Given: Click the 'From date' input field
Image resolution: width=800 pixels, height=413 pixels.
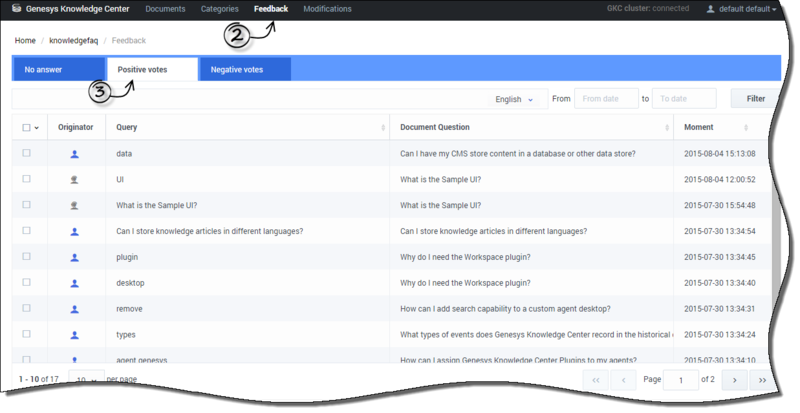Looking at the screenshot, I should pyautogui.click(x=606, y=99).
